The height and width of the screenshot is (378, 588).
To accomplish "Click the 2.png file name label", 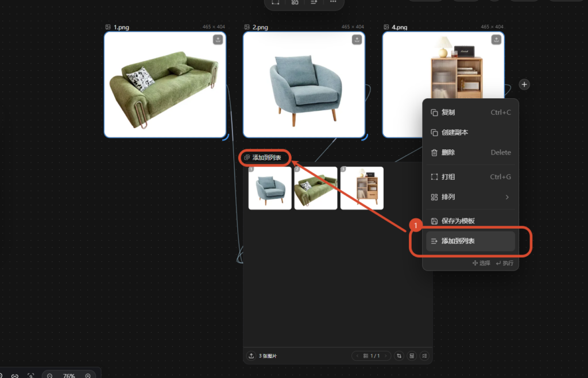I will coord(260,28).
